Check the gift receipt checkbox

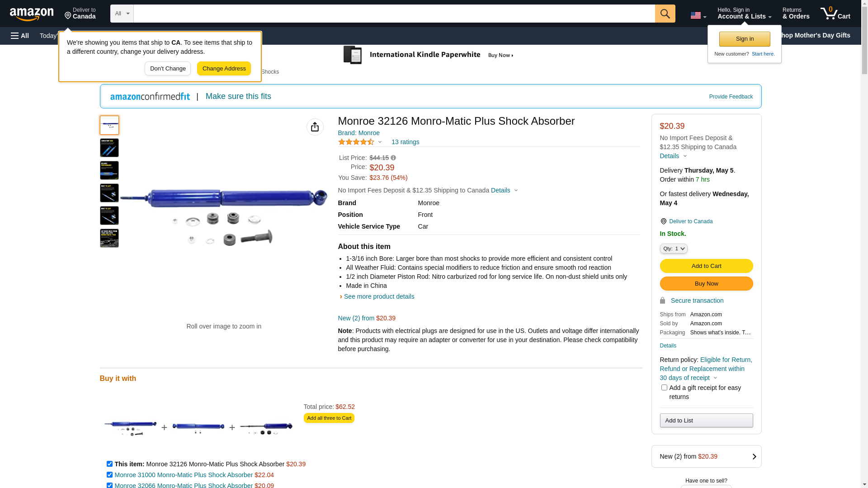point(664,388)
